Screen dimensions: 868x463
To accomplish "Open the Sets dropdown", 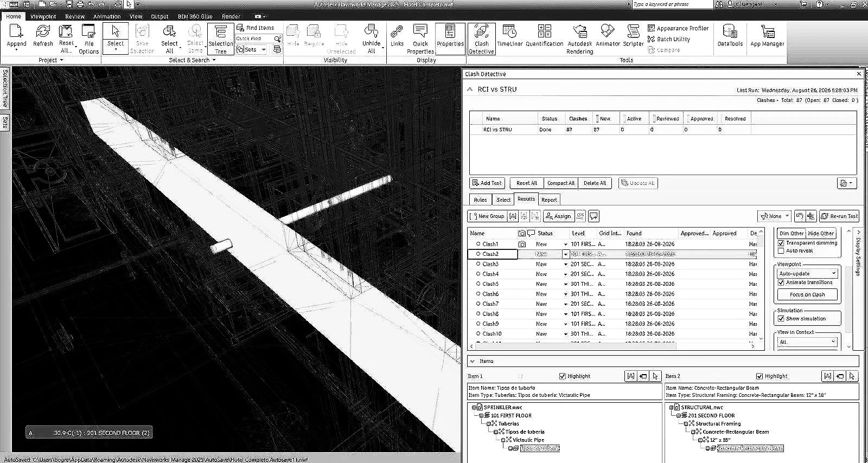I will [x=252, y=49].
